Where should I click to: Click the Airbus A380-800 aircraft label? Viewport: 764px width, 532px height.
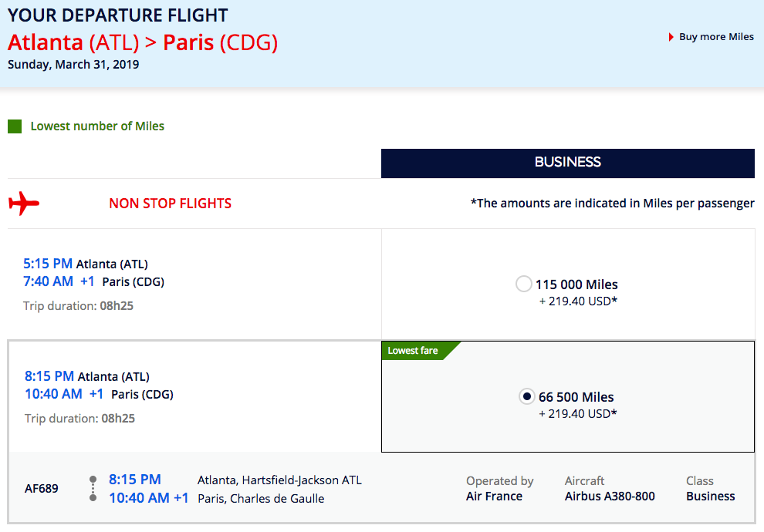[x=610, y=496]
